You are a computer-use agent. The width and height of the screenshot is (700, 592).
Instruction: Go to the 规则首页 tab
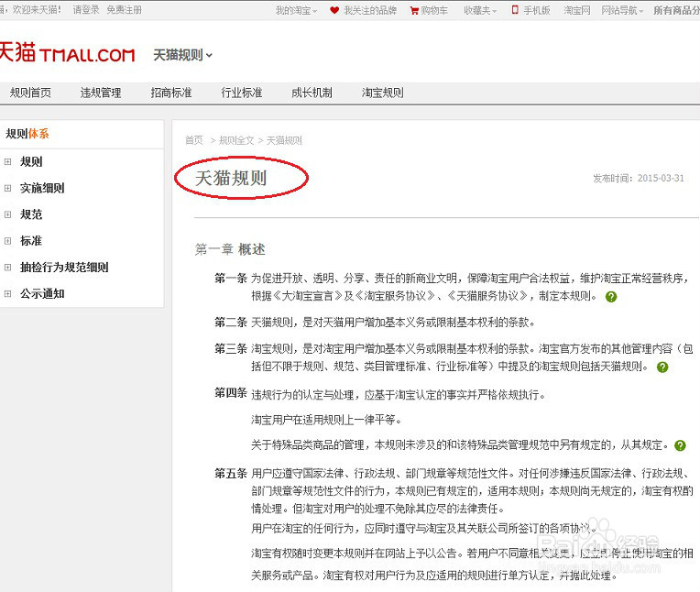(x=30, y=93)
